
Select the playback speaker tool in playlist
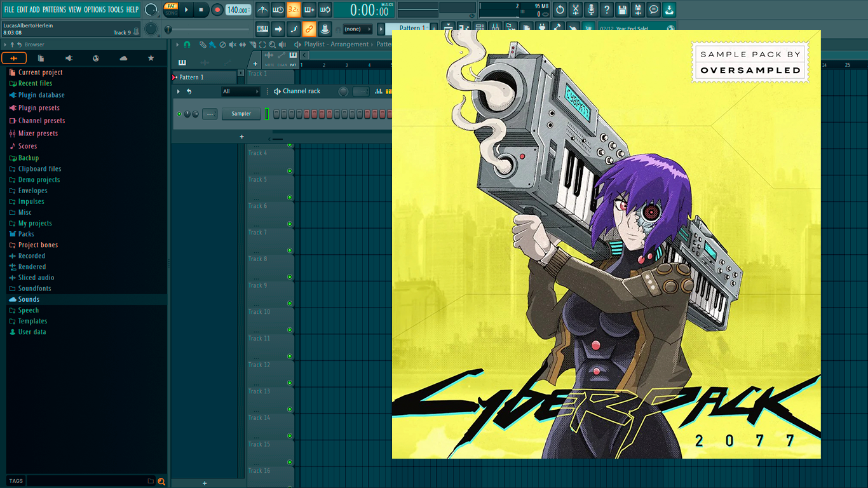[x=281, y=44]
